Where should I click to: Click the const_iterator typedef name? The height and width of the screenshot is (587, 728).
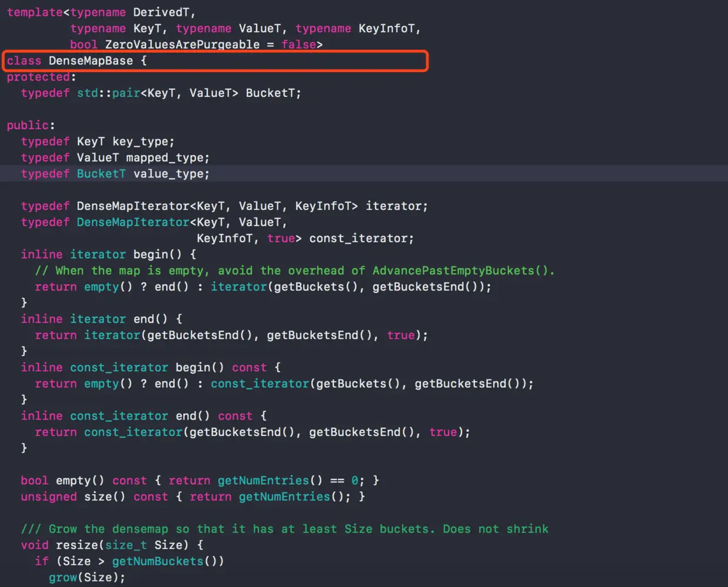click(x=358, y=238)
